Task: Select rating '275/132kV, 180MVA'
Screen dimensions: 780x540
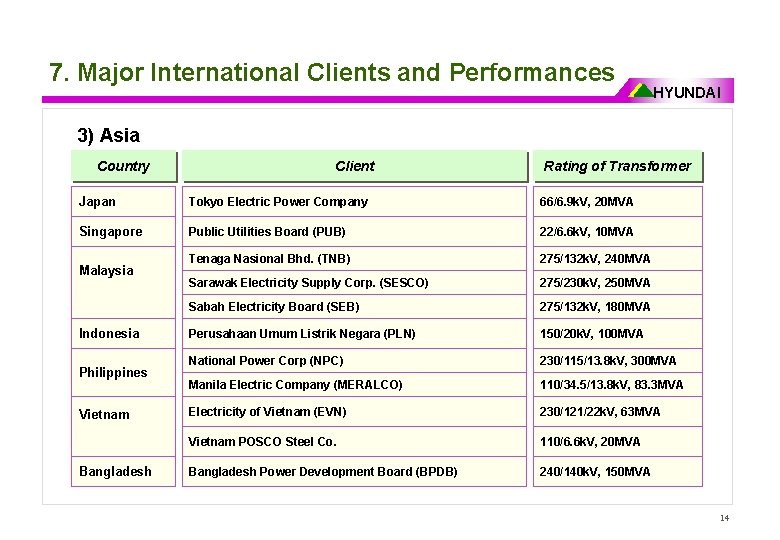Action: (618, 306)
